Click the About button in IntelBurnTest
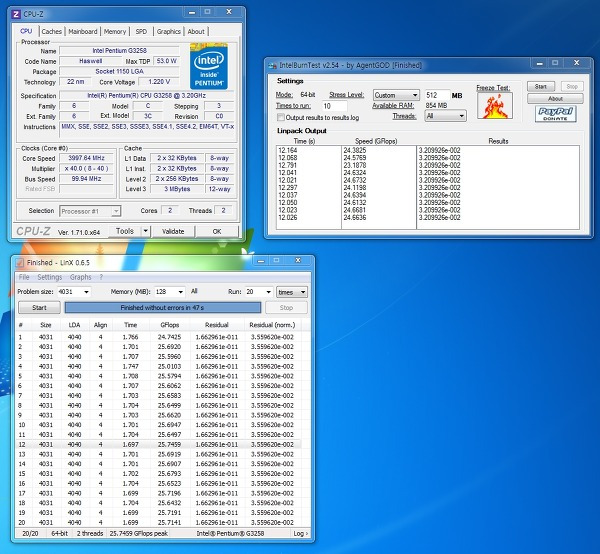Viewport: 600px width, 554px height. point(555,98)
